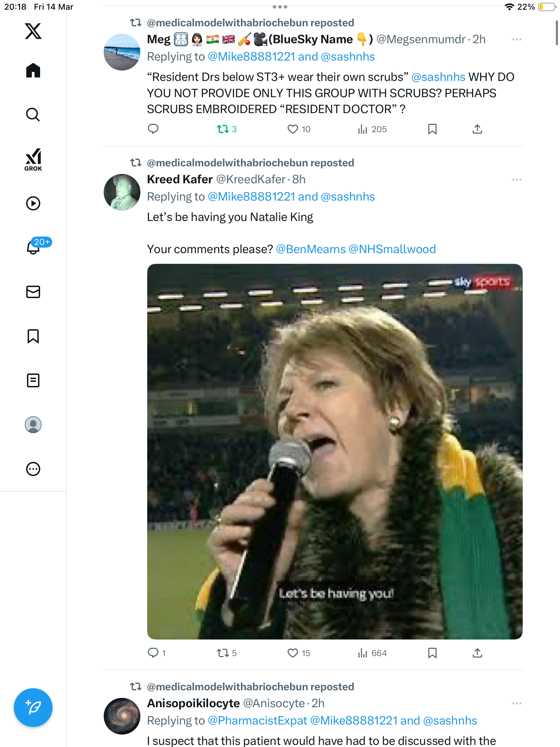560x747 pixels.
Task: Open the profile tab in sidebar
Action: (x=33, y=424)
